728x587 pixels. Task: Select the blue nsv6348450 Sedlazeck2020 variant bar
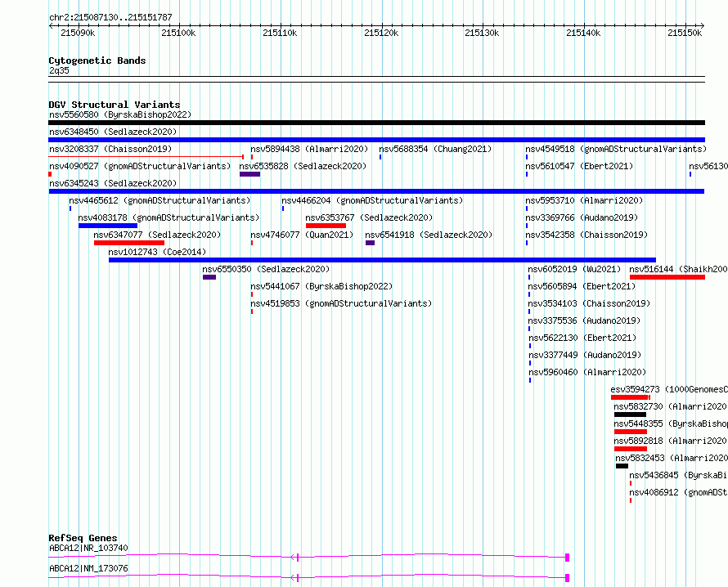point(376,140)
